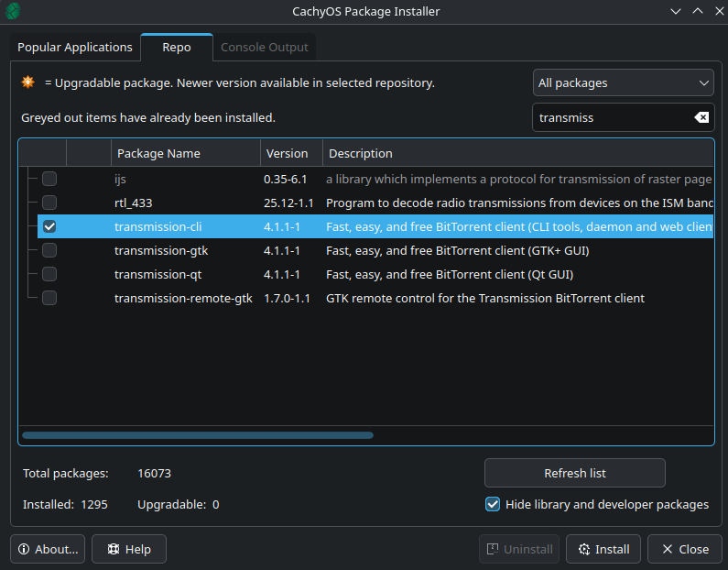728x570 pixels.
Task: Click the radio transmissions description of rtl_433
Action: coord(519,203)
